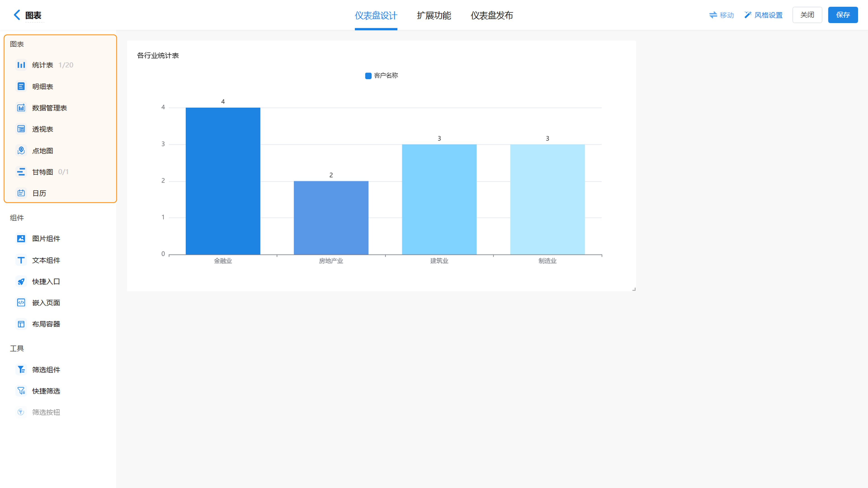The width and height of the screenshot is (868, 488).
Task: Click the 各行业统计表 chart title
Action: point(158,56)
